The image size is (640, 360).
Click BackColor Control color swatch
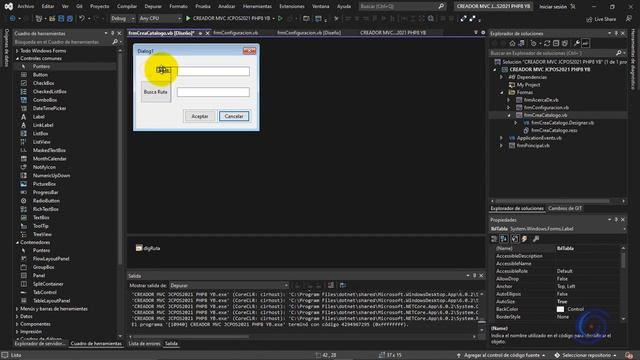(560, 309)
